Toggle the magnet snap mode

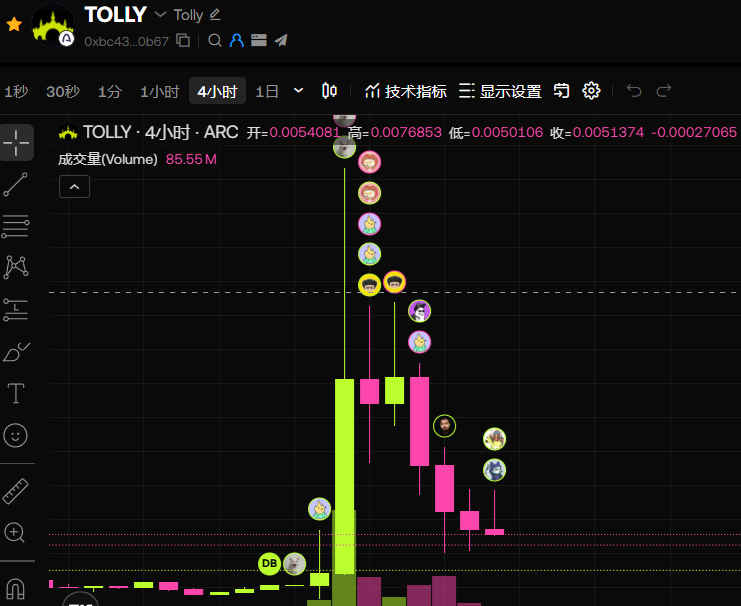(x=15, y=589)
